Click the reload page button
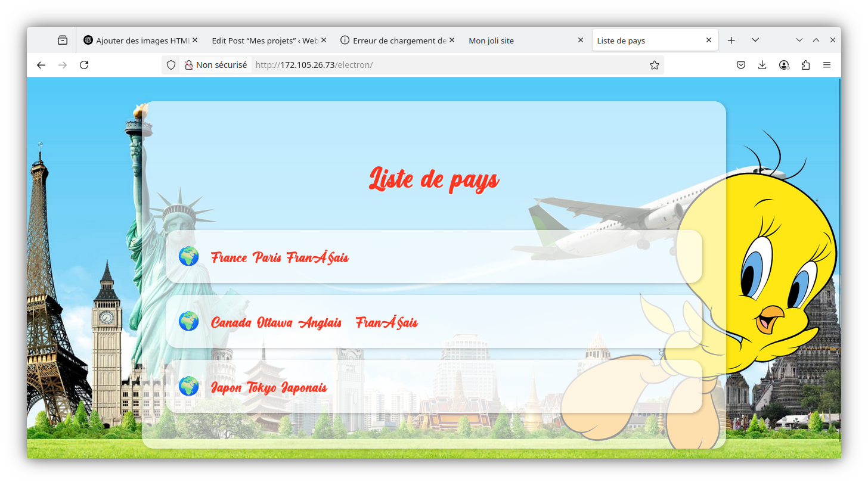This screenshot has width=868, height=485. 84,65
